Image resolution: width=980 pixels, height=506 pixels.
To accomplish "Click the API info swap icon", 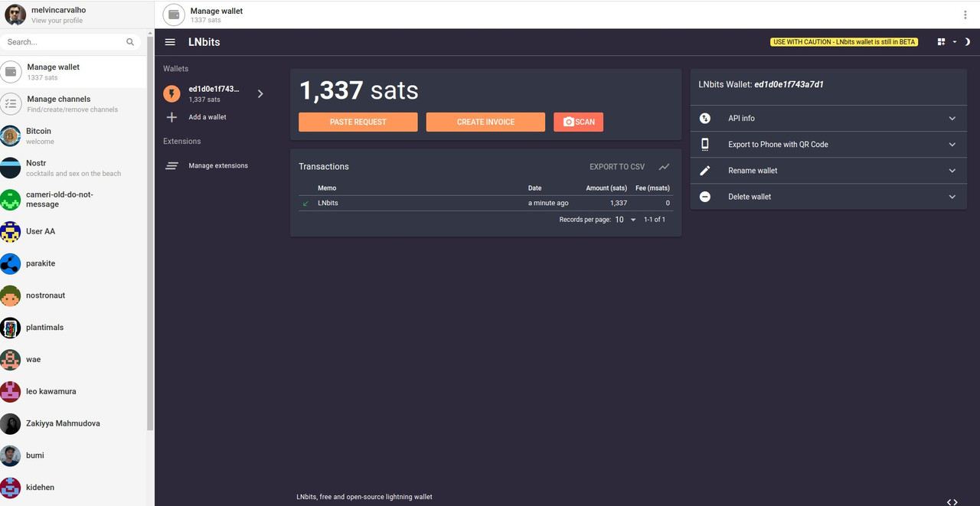I will [x=705, y=118].
